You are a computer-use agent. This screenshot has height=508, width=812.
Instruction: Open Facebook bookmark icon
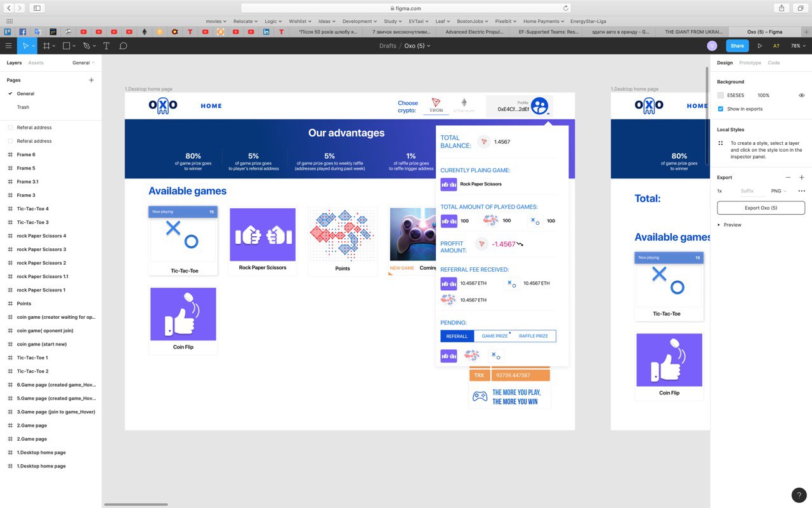22,31
